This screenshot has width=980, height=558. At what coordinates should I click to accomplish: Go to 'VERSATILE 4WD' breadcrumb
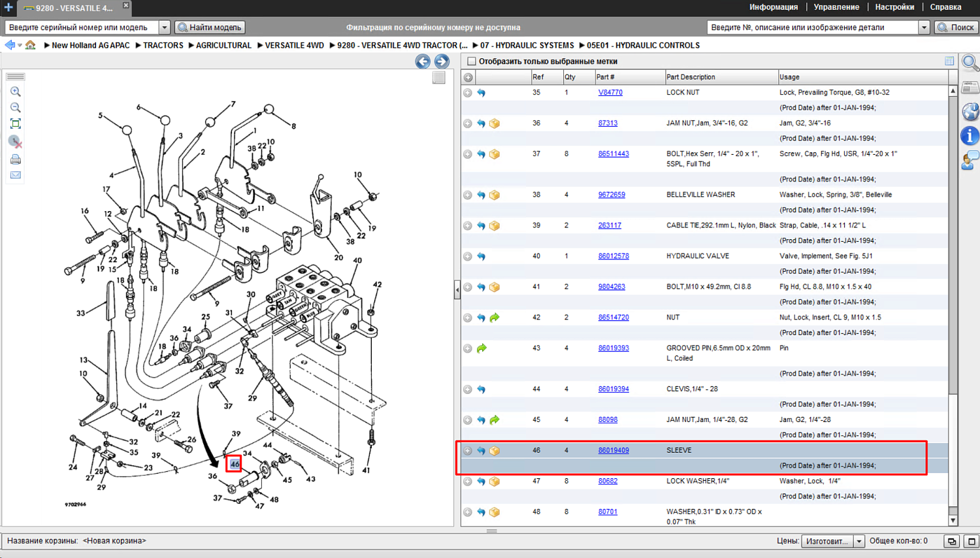[294, 45]
